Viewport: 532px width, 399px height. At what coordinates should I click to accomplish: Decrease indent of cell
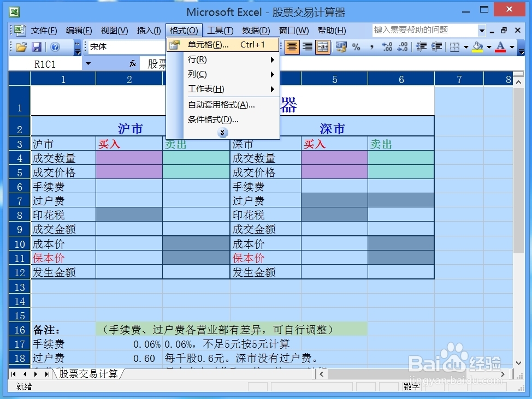coord(421,47)
